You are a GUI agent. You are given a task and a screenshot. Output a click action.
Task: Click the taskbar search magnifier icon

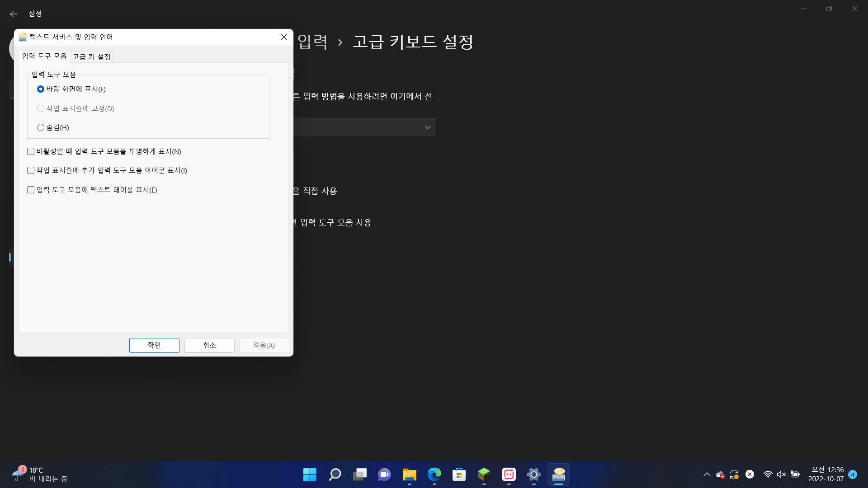pos(335,474)
